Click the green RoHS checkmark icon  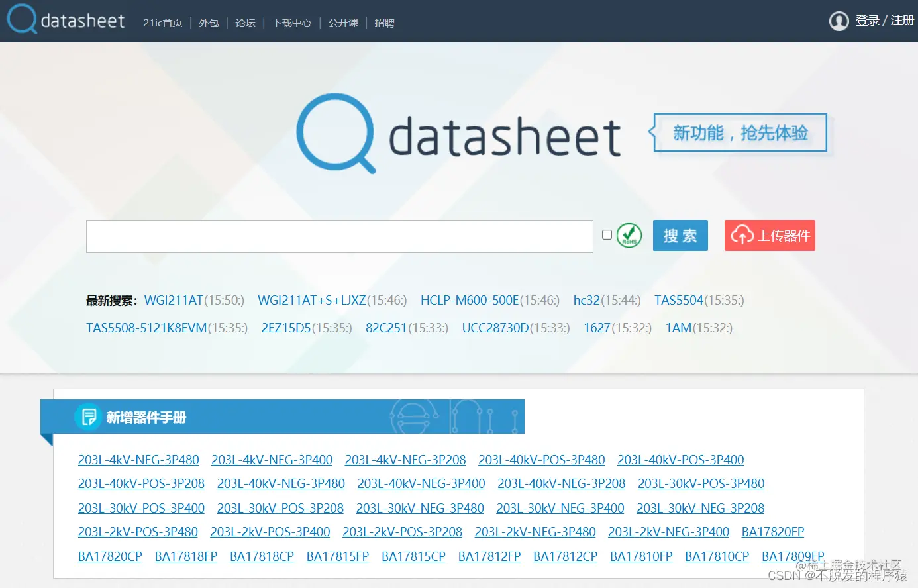click(x=629, y=235)
